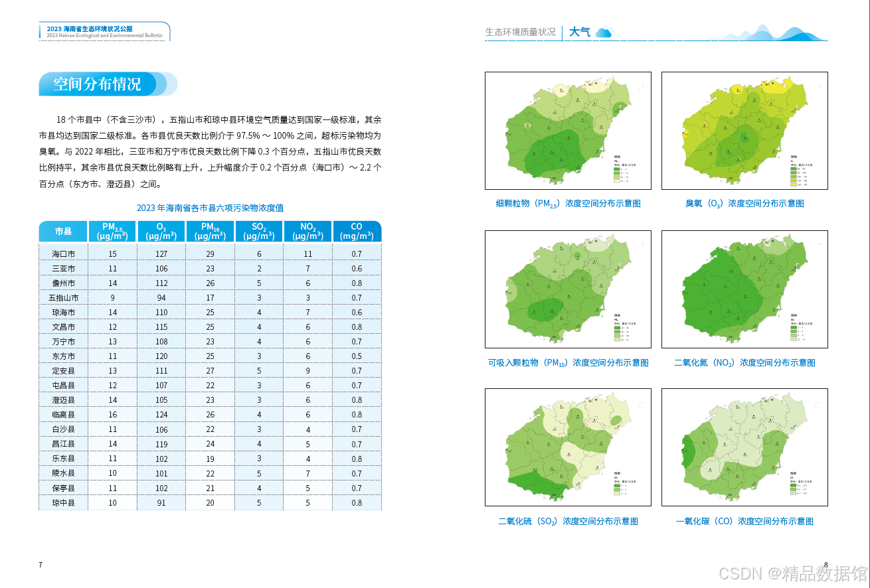This screenshot has width=870, height=588.
Task: Select the 保亭县 row label
Action: click(64, 488)
